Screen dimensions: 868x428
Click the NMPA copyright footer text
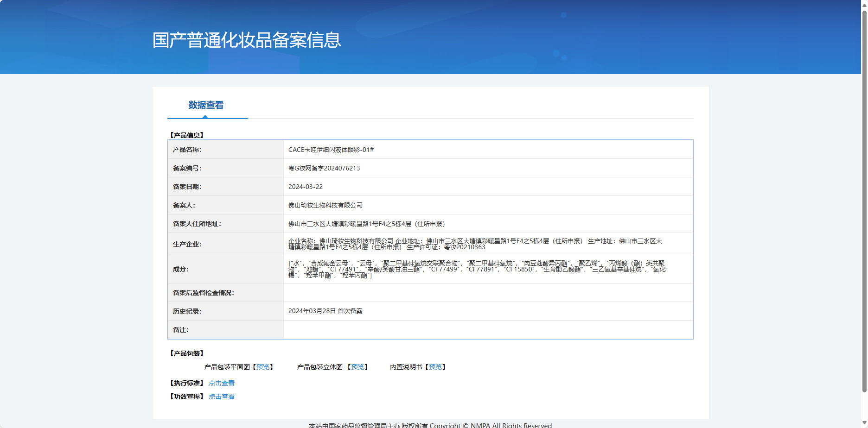(x=430, y=425)
